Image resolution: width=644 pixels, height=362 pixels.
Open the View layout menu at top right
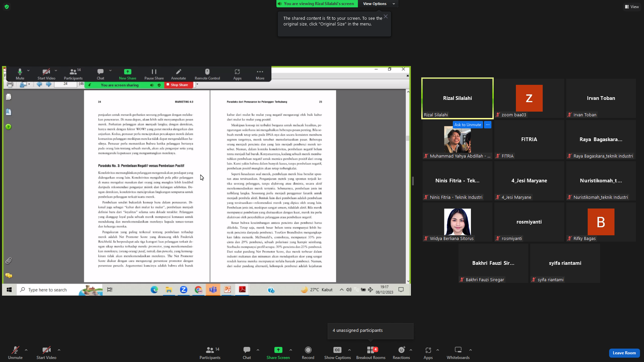click(x=632, y=7)
